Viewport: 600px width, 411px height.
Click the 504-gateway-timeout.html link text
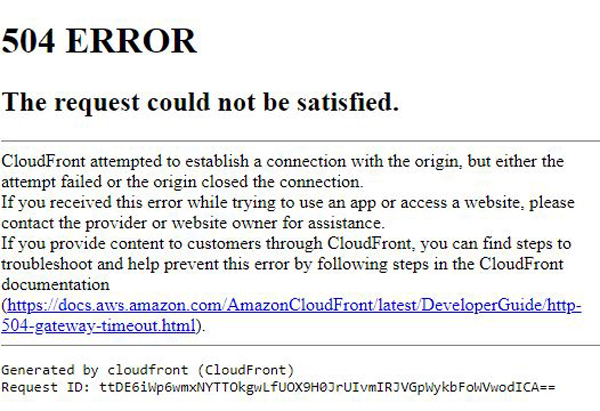pyautogui.click(x=98, y=326)
